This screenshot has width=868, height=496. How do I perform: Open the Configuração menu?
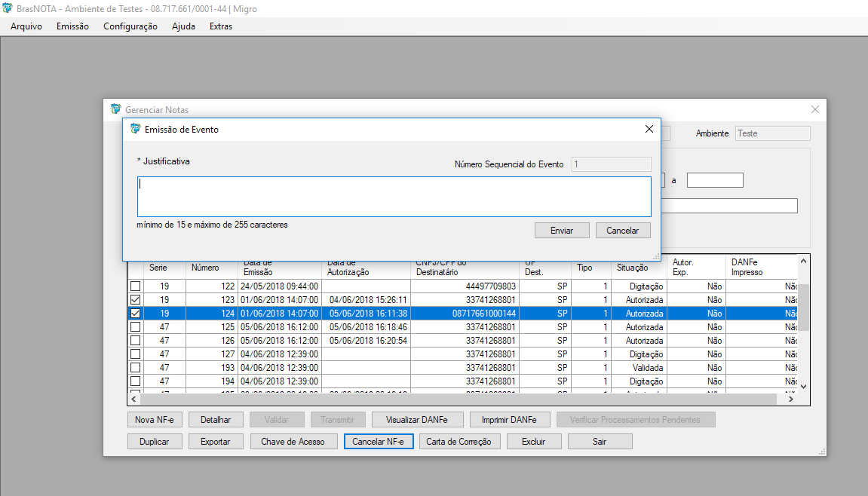(130, 26)
